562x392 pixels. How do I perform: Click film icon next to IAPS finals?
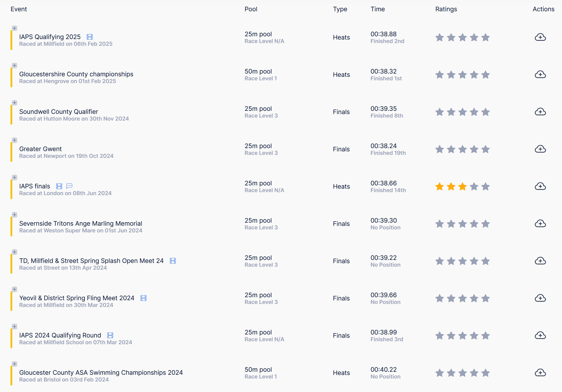tap(59, 186)
